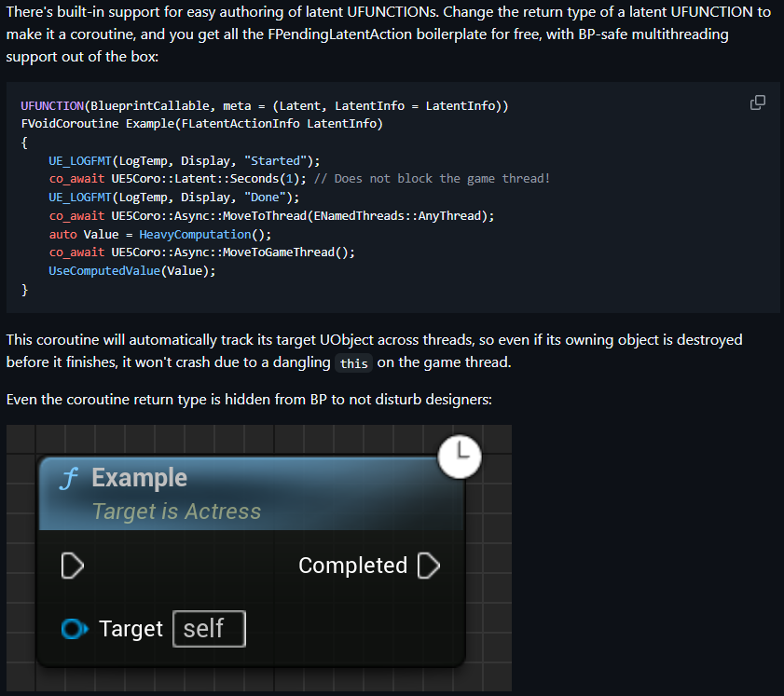Click the 'Does not block the game thread!' comment

point(432,179)
